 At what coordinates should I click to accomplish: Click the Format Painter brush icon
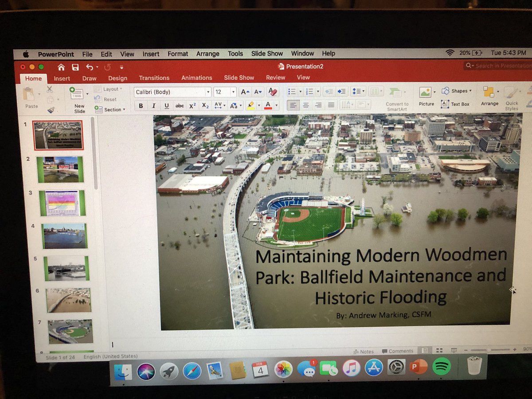tap(51, 110)
